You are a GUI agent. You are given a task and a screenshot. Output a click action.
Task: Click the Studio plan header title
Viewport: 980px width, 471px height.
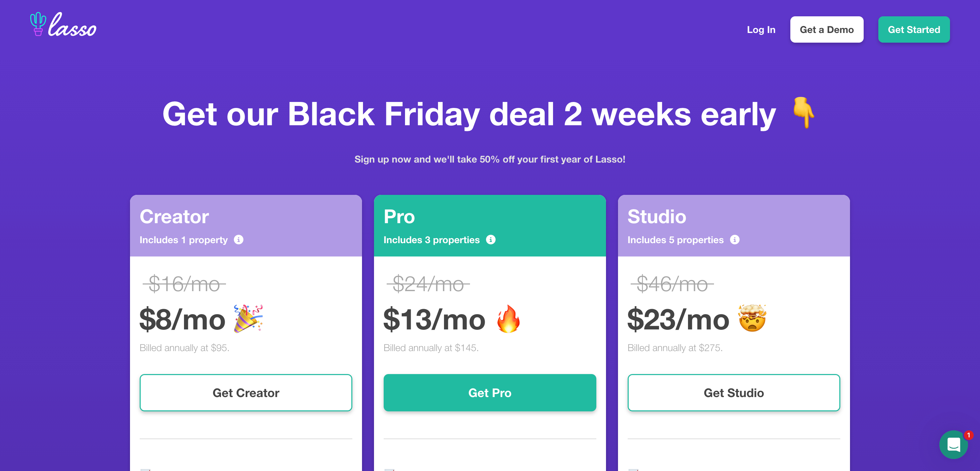657,217
